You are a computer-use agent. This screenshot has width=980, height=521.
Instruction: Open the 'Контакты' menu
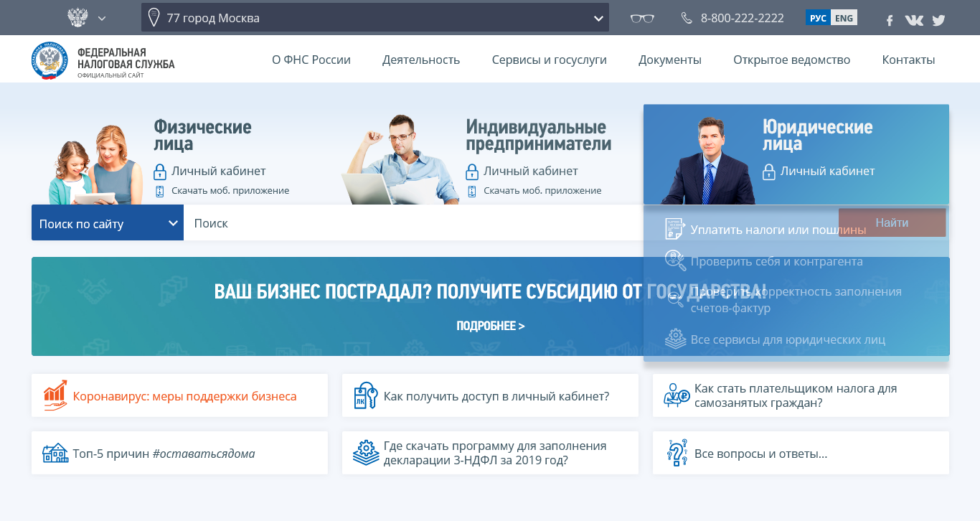coord(908,60)
